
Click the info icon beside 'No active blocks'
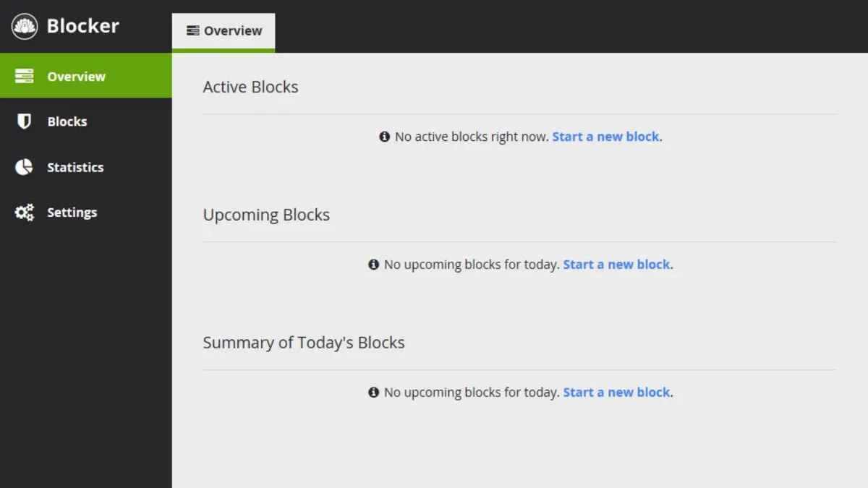(385, 137)
